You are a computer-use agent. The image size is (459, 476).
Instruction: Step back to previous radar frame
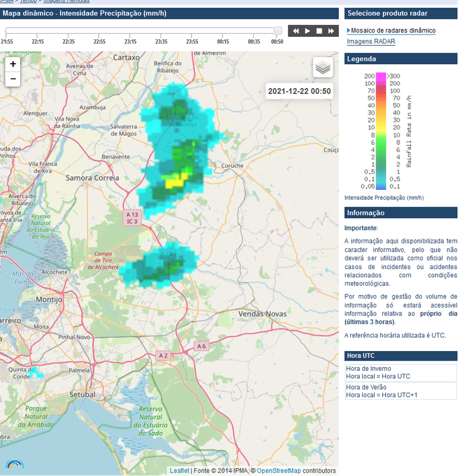click(295, 31)
